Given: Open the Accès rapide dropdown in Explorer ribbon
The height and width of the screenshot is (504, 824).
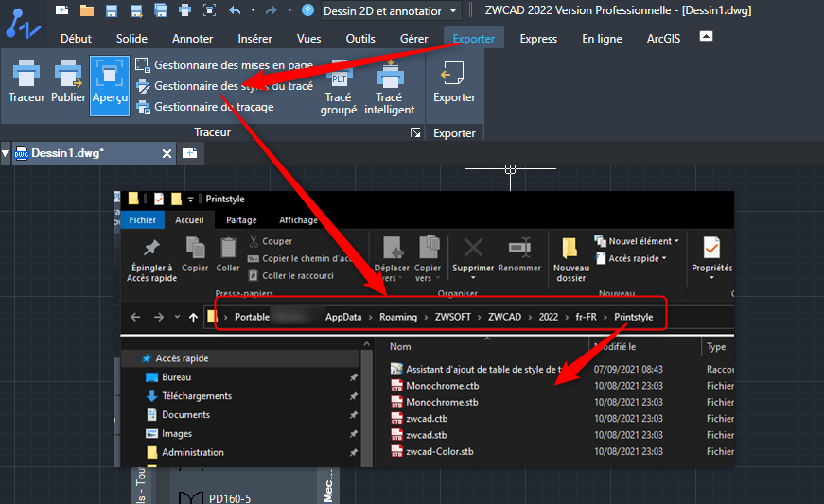Looking at the screenshot, I should [631, 258].
